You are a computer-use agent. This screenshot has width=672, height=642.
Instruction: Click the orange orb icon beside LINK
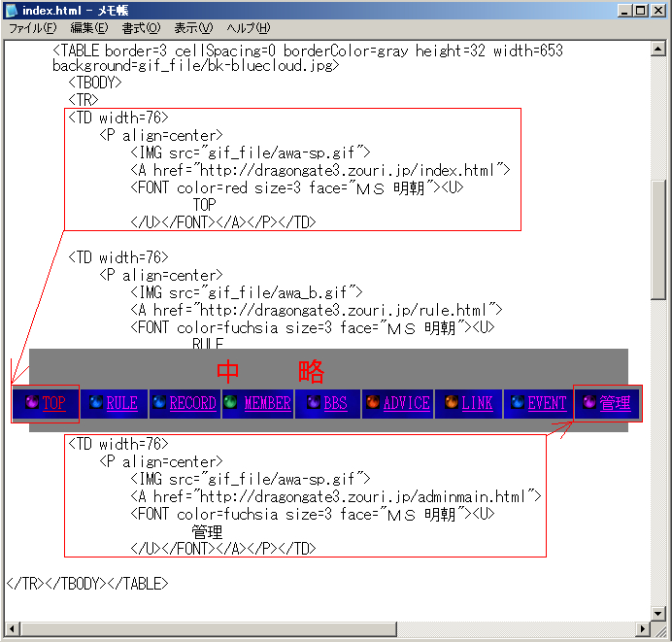point(452,402)
